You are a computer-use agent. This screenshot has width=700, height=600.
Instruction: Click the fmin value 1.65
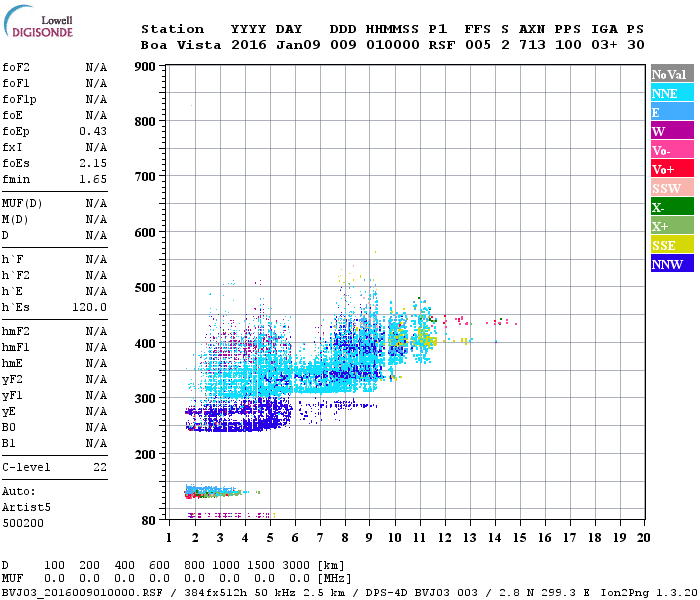93,179
